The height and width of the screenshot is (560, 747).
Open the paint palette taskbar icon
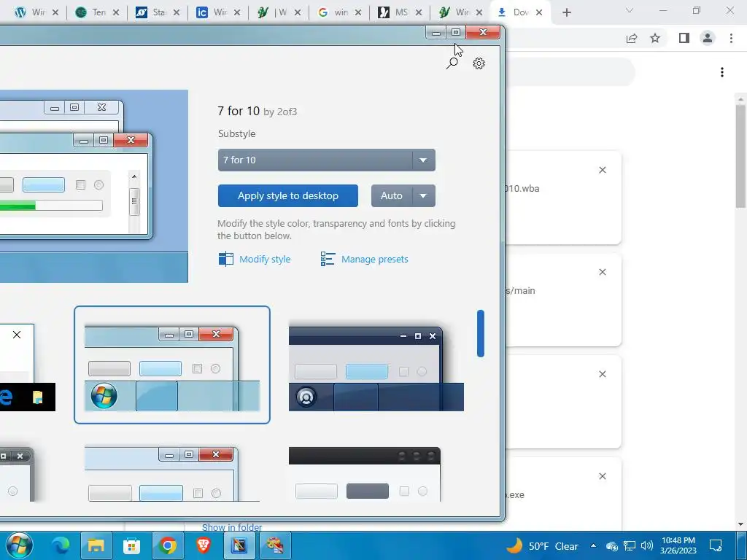coord(274,545)
